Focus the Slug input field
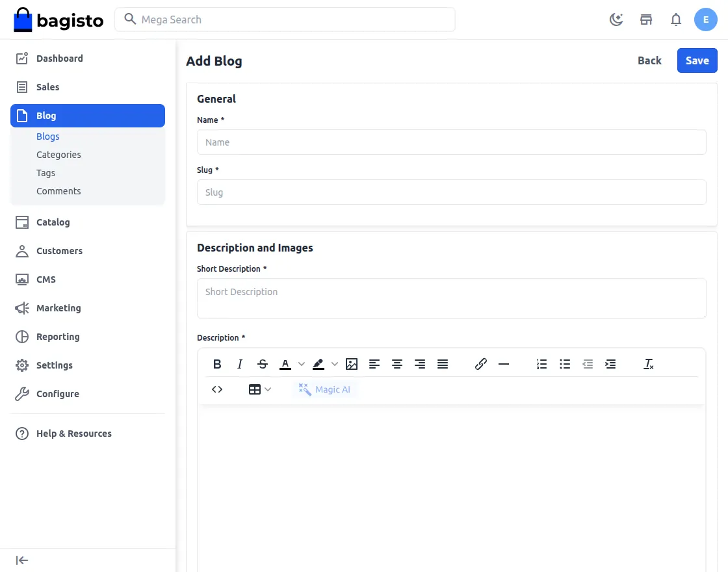The image size is (728, 572). [x=451, y=192]
